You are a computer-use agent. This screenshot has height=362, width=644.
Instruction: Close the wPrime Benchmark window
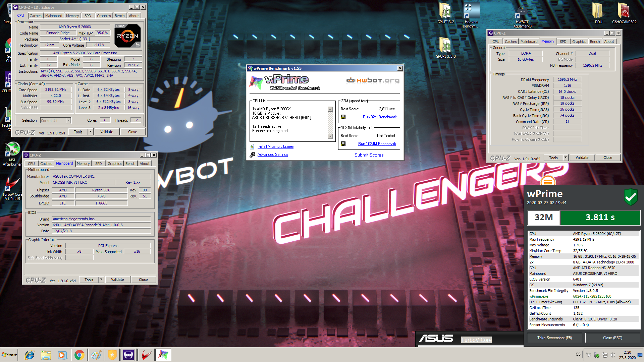point(400,68)
